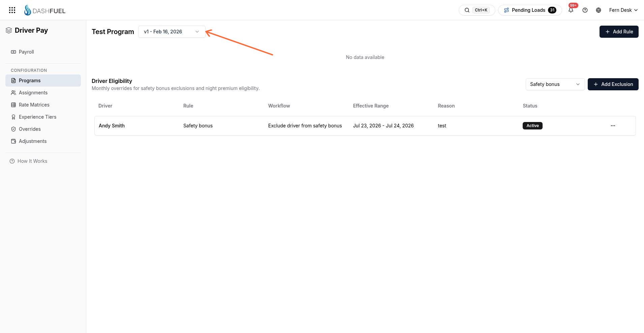Screen dimensions: 644x333
Task: Click the Programs document icon
Action: tap(13, 81)
